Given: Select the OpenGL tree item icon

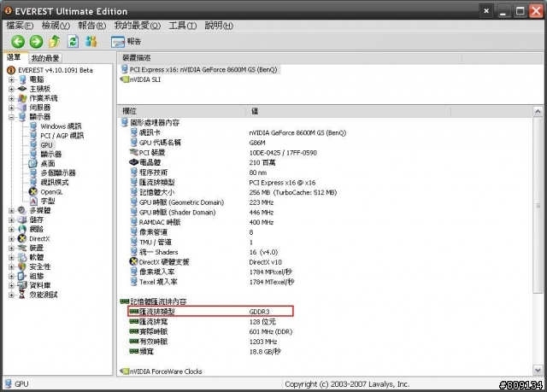Looking at the screenshot, I should [x=33, y=191].
